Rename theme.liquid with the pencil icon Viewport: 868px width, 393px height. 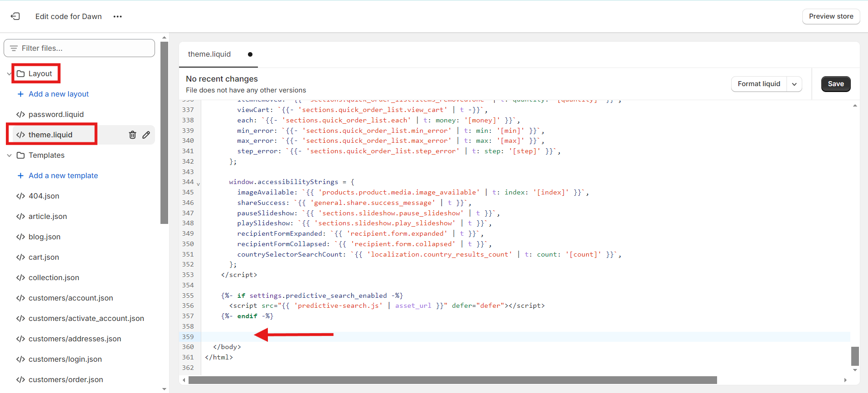[x=146, y=135]
